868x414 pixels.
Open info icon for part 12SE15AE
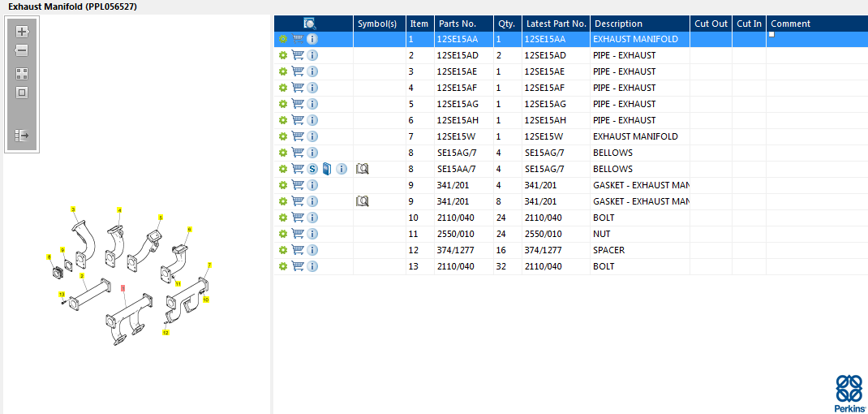point(312,71)
